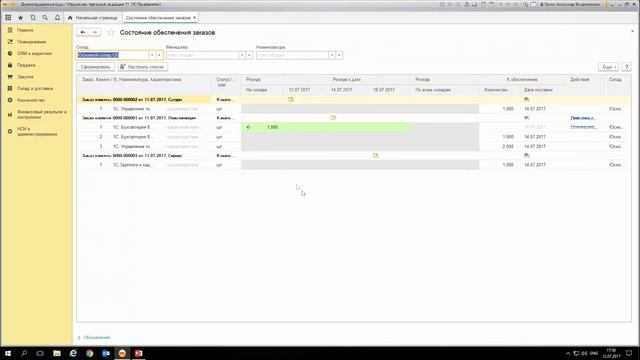Open Outlook from taskbar
The height and width of the screenshot is (360, 640).
(106, 353)
